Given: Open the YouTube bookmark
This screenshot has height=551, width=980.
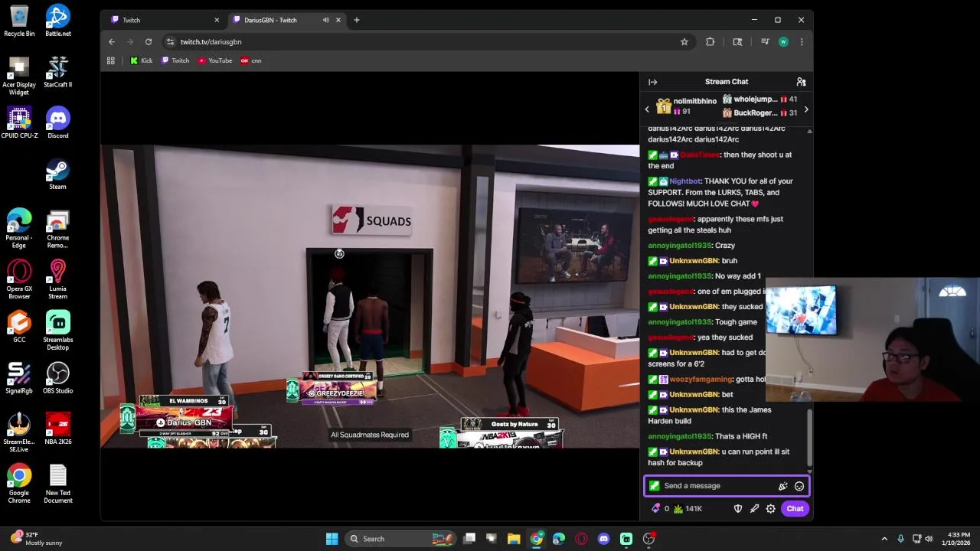Looking at the screenshot, I should (215, 60).
